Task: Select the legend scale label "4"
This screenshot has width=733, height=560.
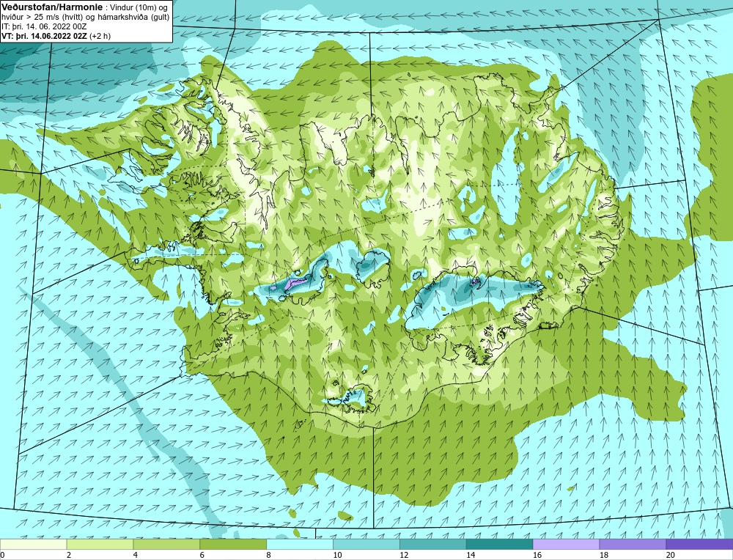Action: pyautogui.click(x=135, y=555)
